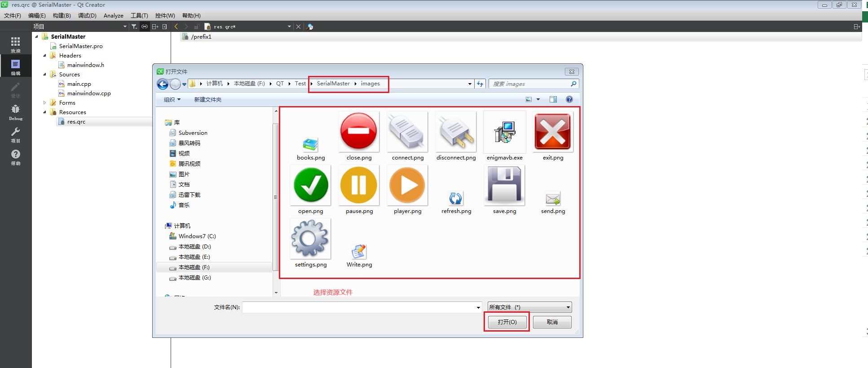This screenshot has height=368, width=868.
Task: Collapse the Sources folder
Action: coord(44,74)
